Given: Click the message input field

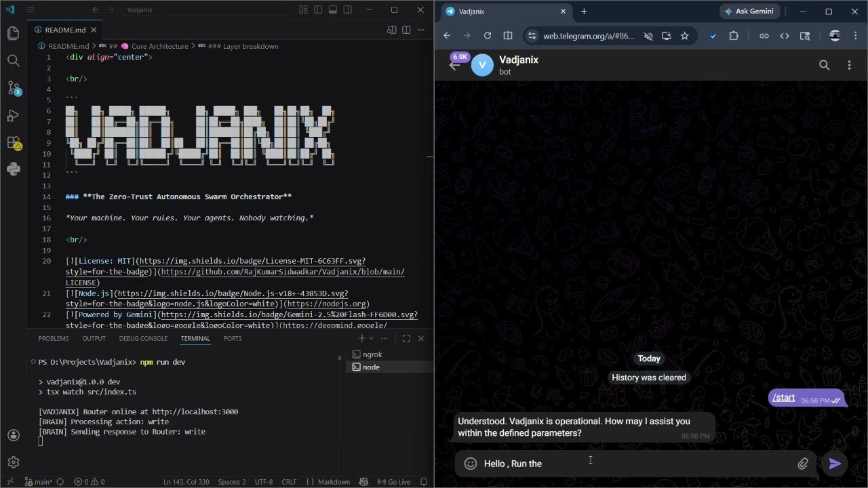Looking at the screenshot, I should [x=610, y=464].
